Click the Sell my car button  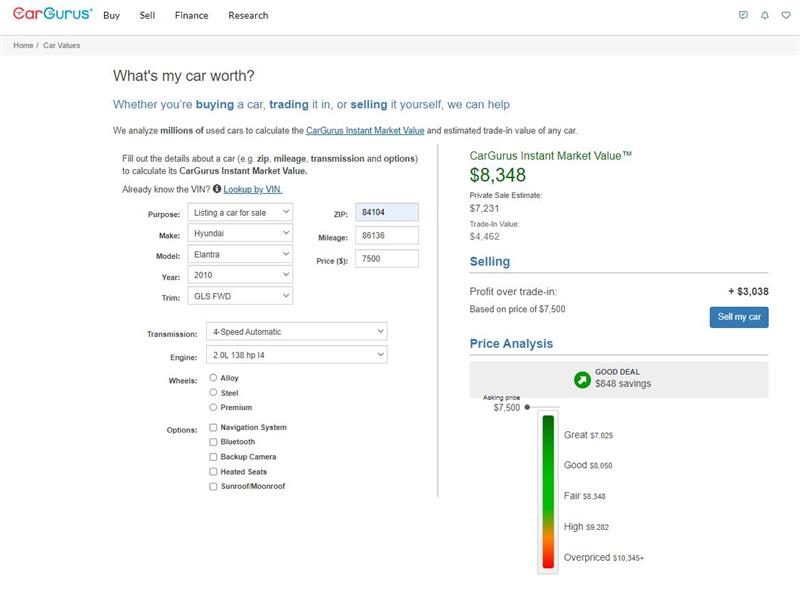(x=739, y=317)
